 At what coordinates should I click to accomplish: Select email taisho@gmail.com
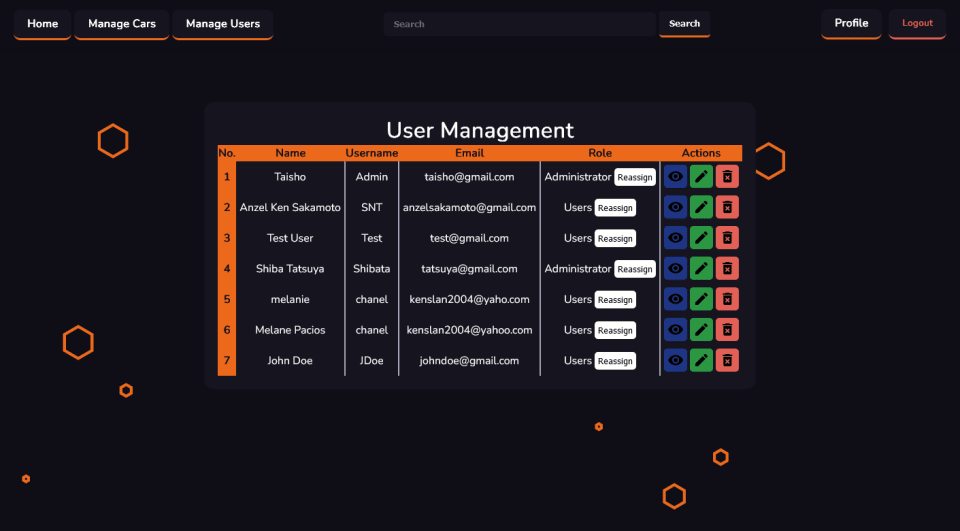pyautogui.click(x=469, y=177)
